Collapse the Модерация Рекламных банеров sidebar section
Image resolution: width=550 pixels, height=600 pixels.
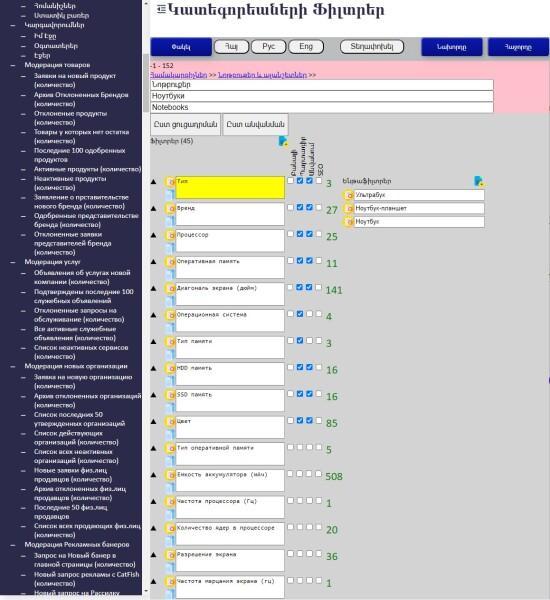tap(13, 545)
